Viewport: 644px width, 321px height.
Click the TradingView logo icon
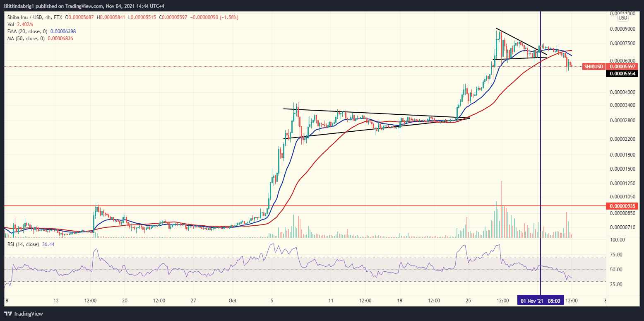(x=9, y=314)
